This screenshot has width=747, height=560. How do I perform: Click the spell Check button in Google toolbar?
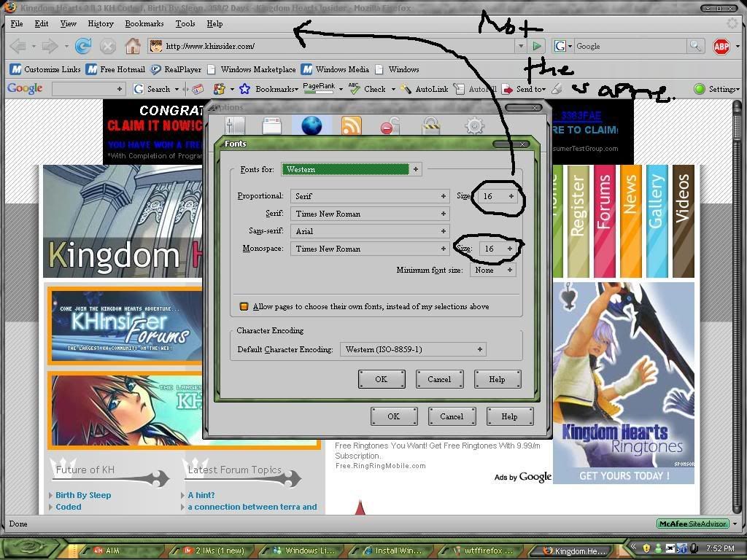(x=368, y=89)
